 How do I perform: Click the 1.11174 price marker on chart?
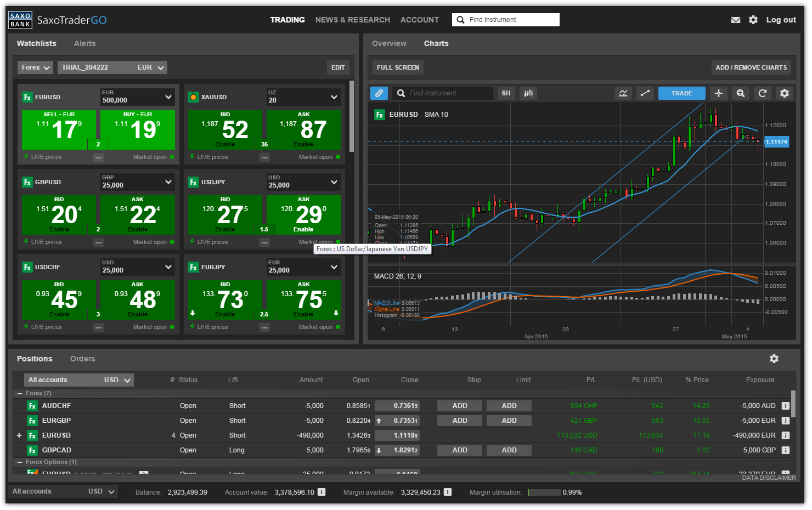click(x=776, y=142)
